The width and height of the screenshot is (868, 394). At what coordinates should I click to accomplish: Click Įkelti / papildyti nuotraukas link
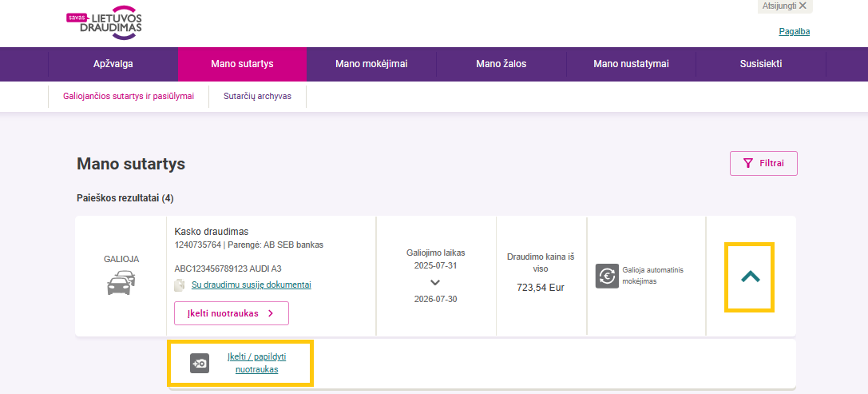(x=257, y=363)
